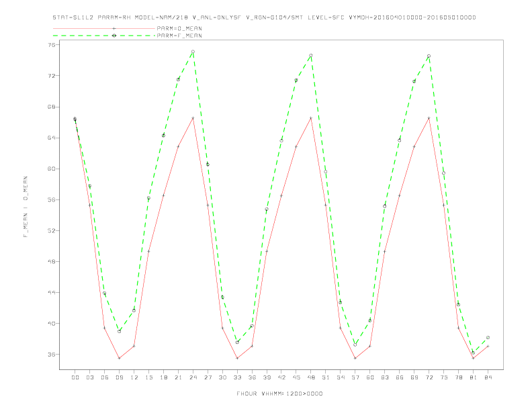Click the x-axis tick label 66

tap(400, 377)
